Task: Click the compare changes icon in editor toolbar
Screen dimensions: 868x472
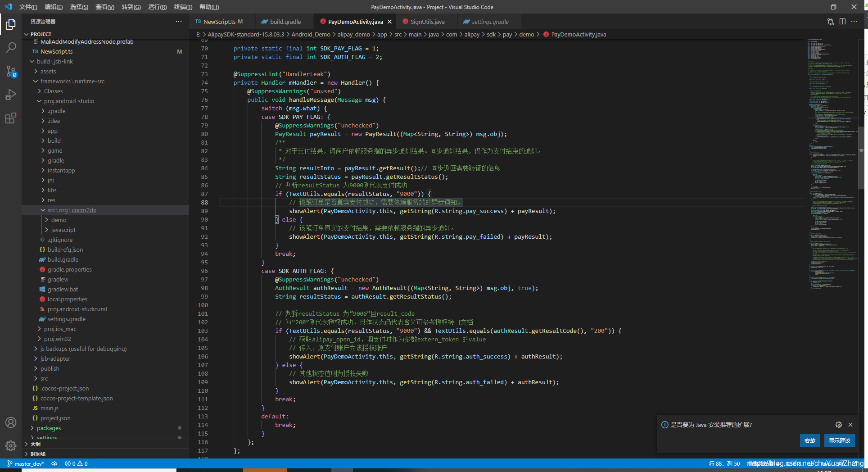Action: tap(831, 22)
